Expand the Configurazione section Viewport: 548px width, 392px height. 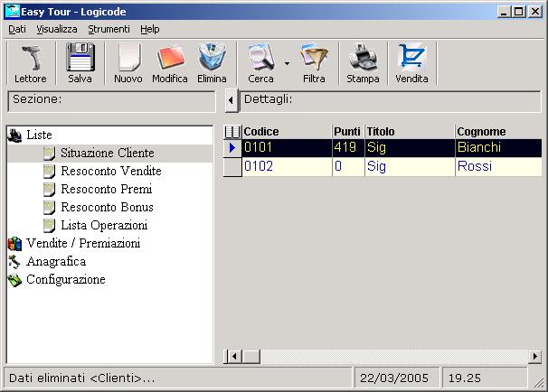click(x=66, y=280)
